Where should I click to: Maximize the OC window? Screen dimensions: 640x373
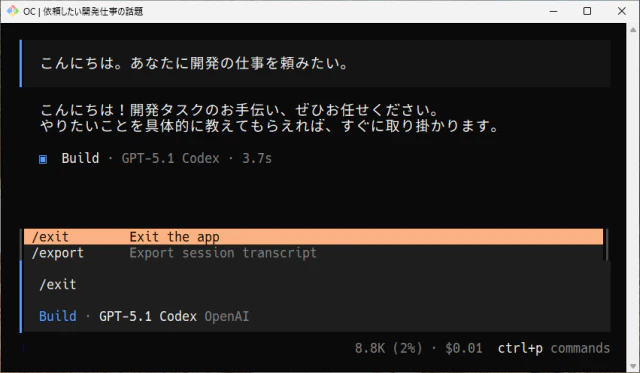coord(587,11)
